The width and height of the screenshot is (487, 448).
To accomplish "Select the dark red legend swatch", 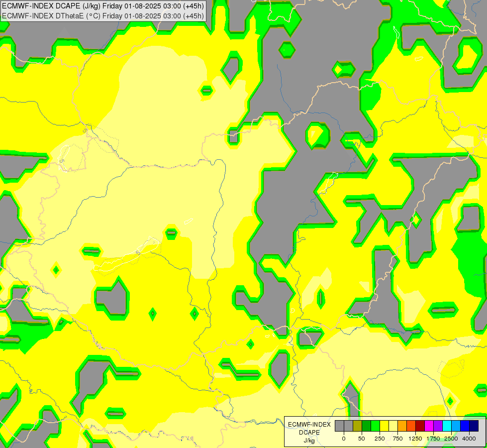I will pos(420,426).
